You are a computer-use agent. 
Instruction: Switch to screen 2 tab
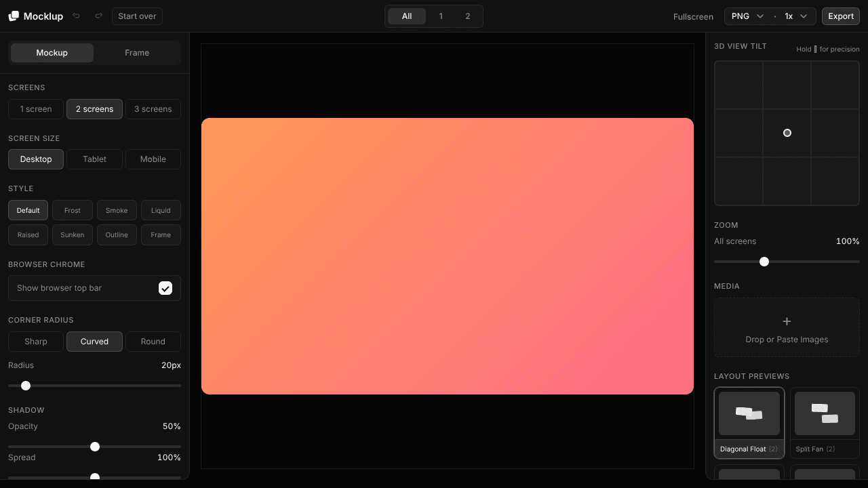[x=467, y=16]
